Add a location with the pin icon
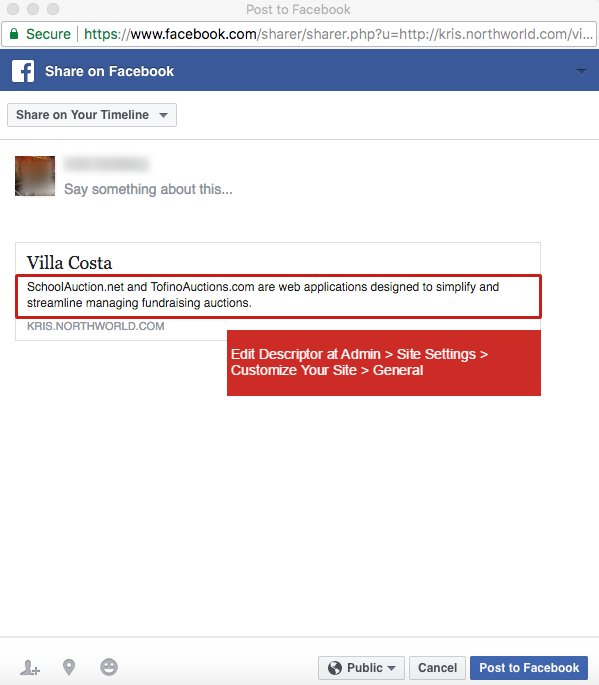 [69, 667]
